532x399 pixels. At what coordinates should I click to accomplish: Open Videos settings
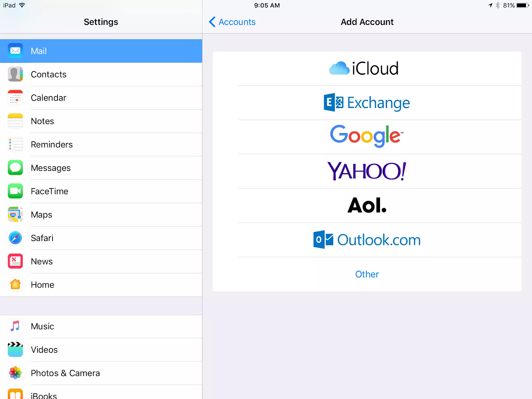[x=101, y=350]
